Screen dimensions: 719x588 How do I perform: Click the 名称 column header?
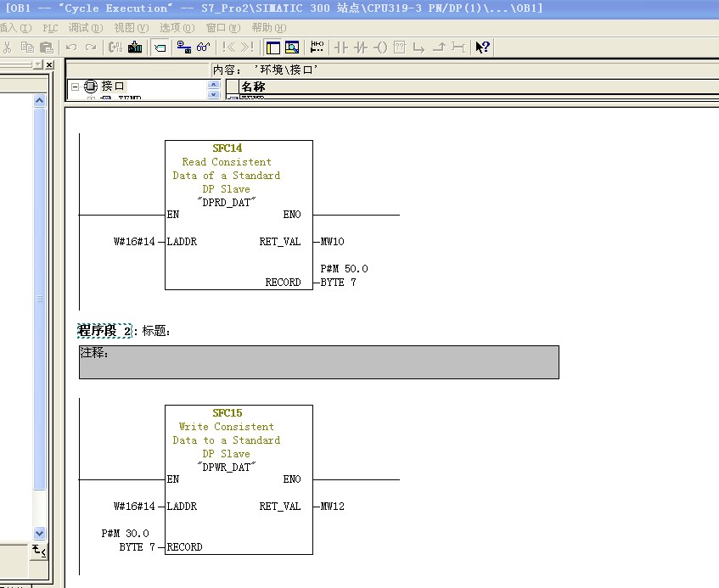click(253, 87)
